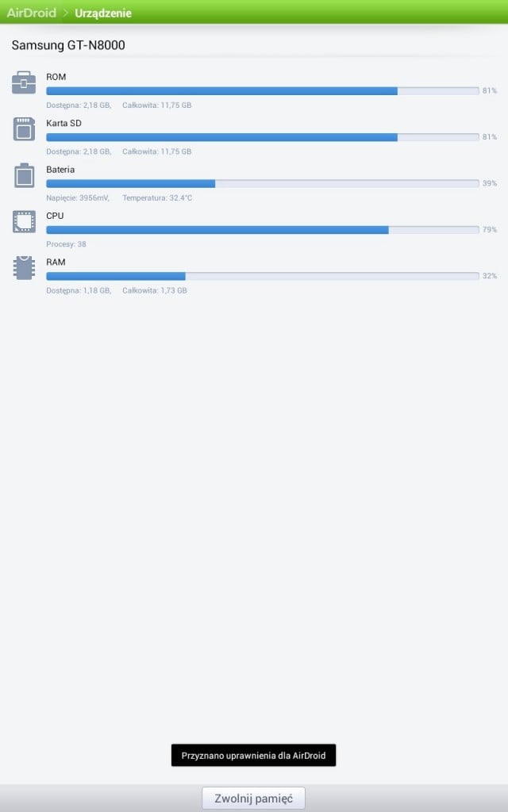Click the Procesy: 38 label
Viewport: 508px width, 812px height.
(66, 244)
